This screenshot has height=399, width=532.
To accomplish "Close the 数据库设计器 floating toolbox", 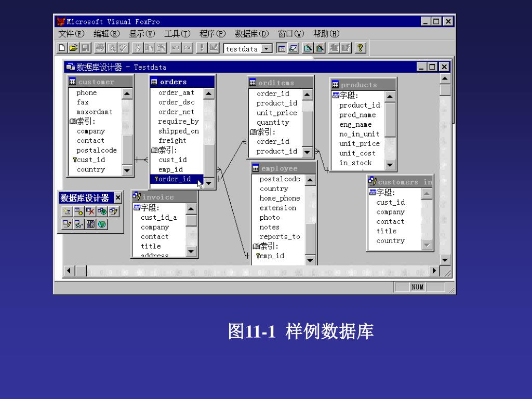I will coord(118,197).
